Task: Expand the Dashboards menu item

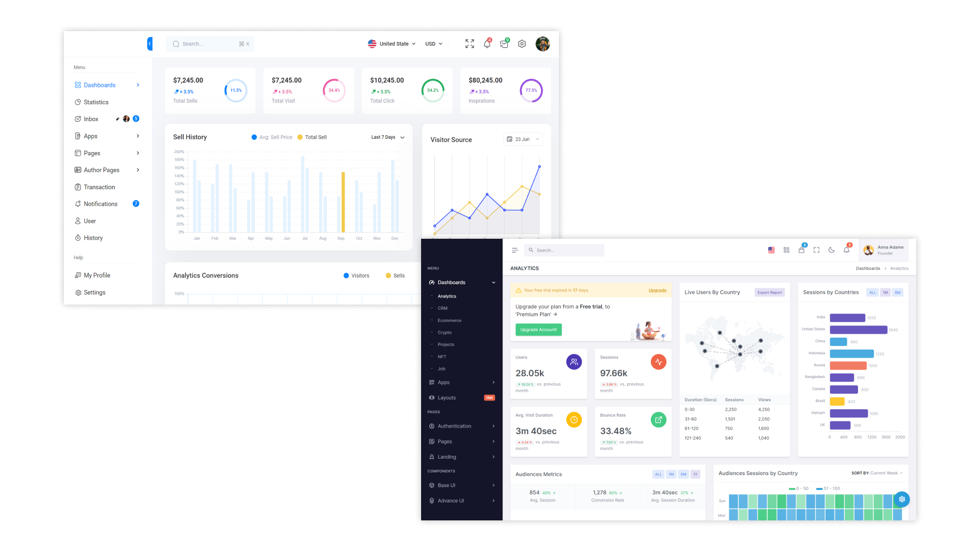Action: pyautogui.click(x=138, y=84)
